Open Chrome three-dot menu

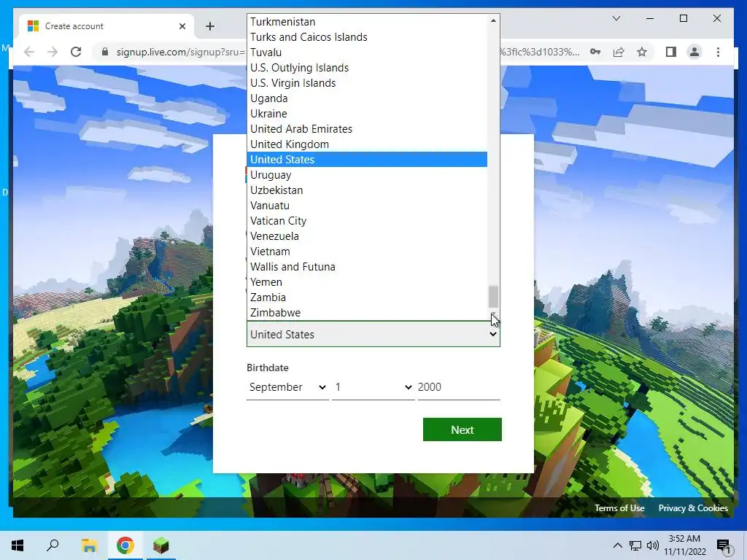pyautogui.click(x=718, y=52)
